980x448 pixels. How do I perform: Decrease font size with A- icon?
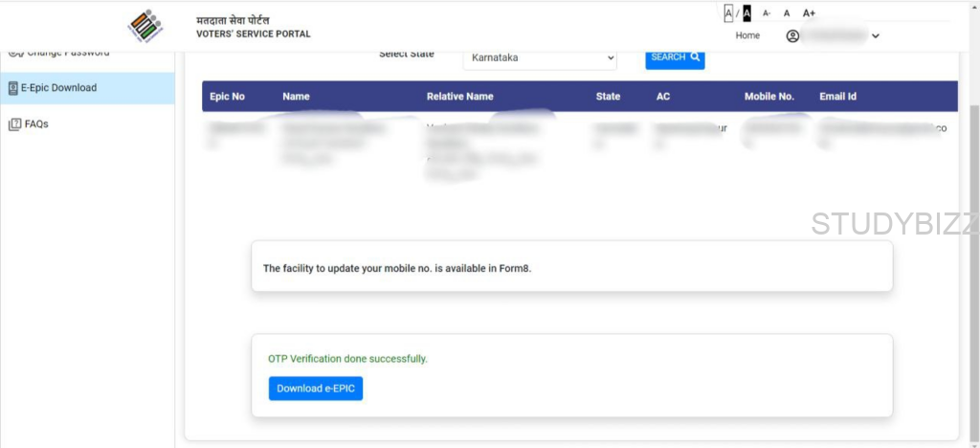tap(767, 13)
